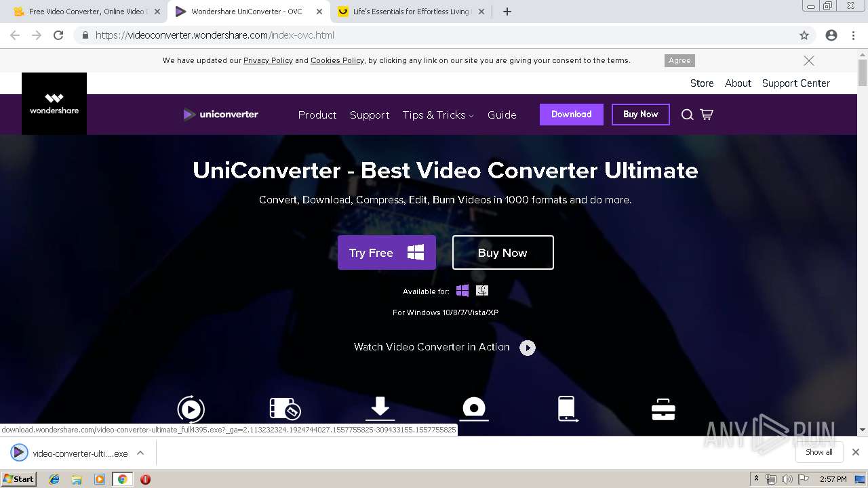This screenshot has height=488, width=868.
Task: Open the Guide menu item
Action: click(502, 115)
